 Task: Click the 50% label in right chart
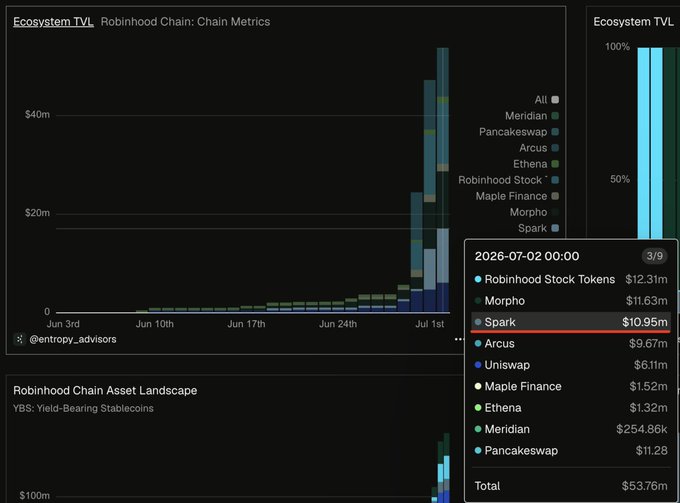(620, 179)
